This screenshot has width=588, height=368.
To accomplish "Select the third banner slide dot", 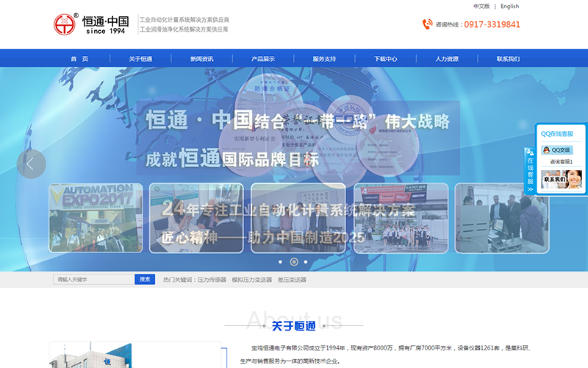I will (x=306, y=262).
